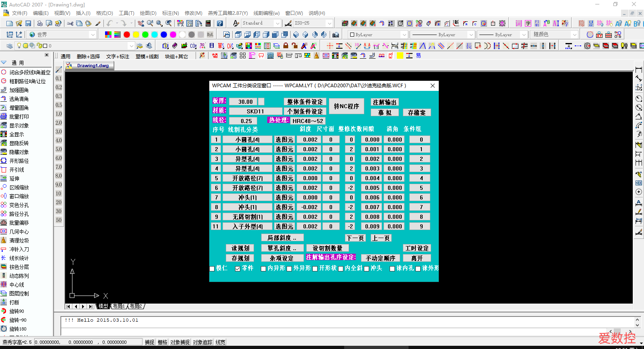Image resolution: width=644 pixels, height=349 pixels.
Task: Click the 隐 hide objects icon
Action: point(582,23)
